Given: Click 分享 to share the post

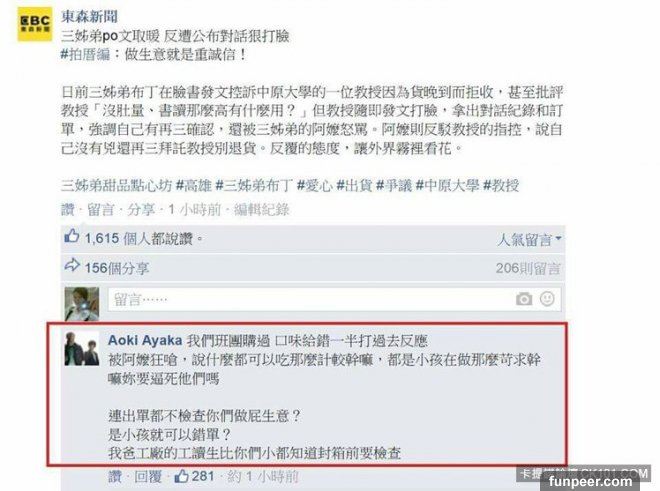Looking at the screenshot, I should click(x=141, y=209).
